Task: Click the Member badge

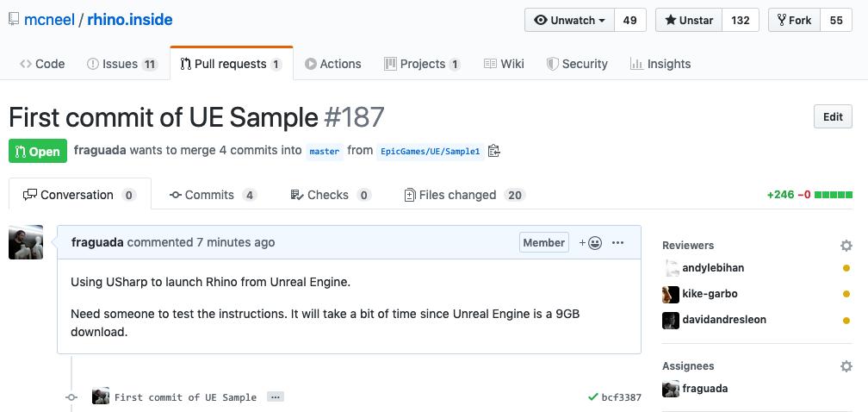Action: 543,242
